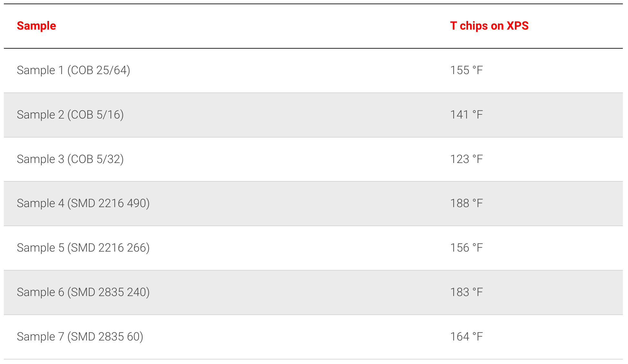Click the 164 °F temperature reading

[466, 337]
